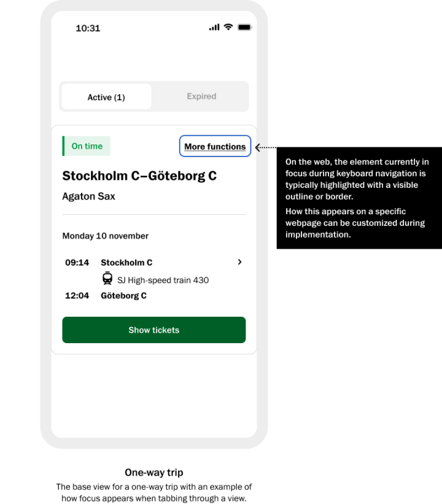Click the train icon beside SJ High-speed train
This screenshot has width=442, height=504.
click(107, 279)
